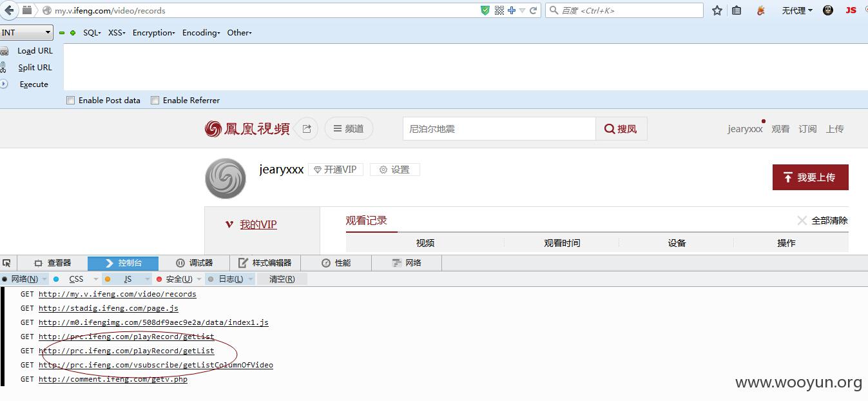Open the Encoding dropdown menu
Image resolution: width=868 pixels, height=401 pixels.
pyautogui.click(x=201, y=33)
